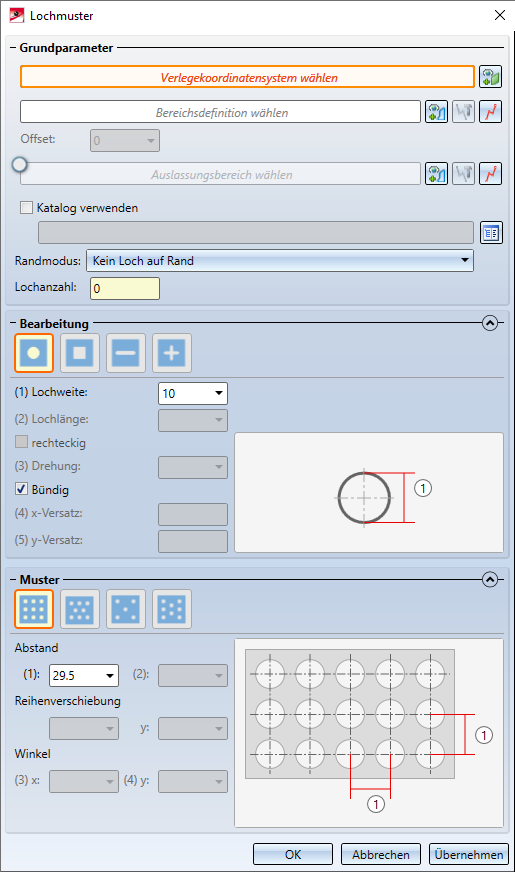Open the Lochweite dropdown
Screen dimensions: 515x872
(x=192, y=394)
